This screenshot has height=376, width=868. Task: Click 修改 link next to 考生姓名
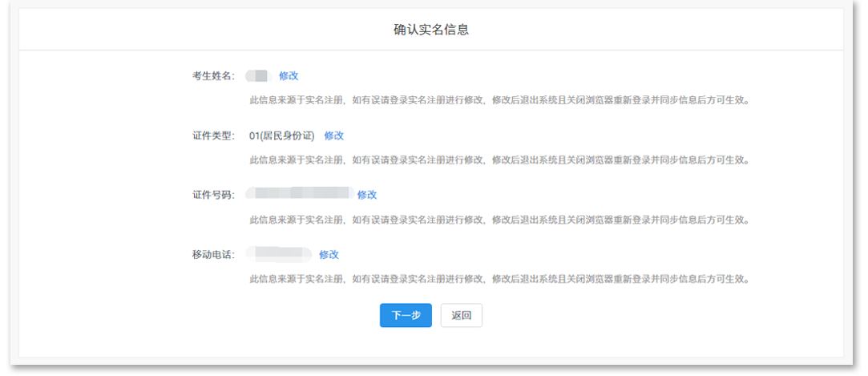[289, 75]
